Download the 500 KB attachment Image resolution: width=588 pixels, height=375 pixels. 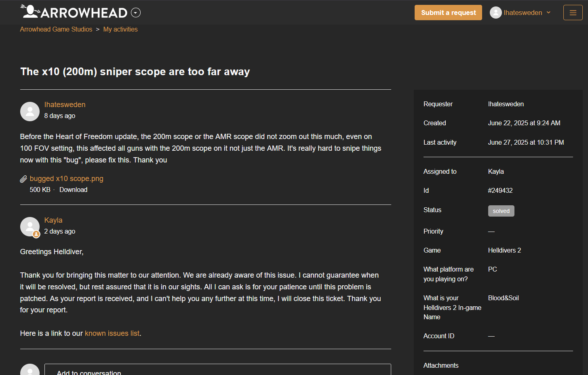coord(73,190)
